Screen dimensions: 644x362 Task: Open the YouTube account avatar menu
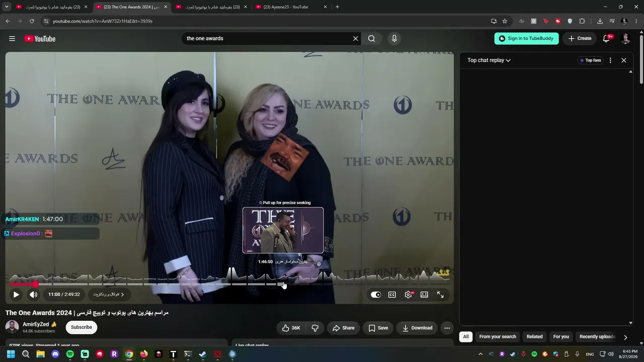pos(625,38)
